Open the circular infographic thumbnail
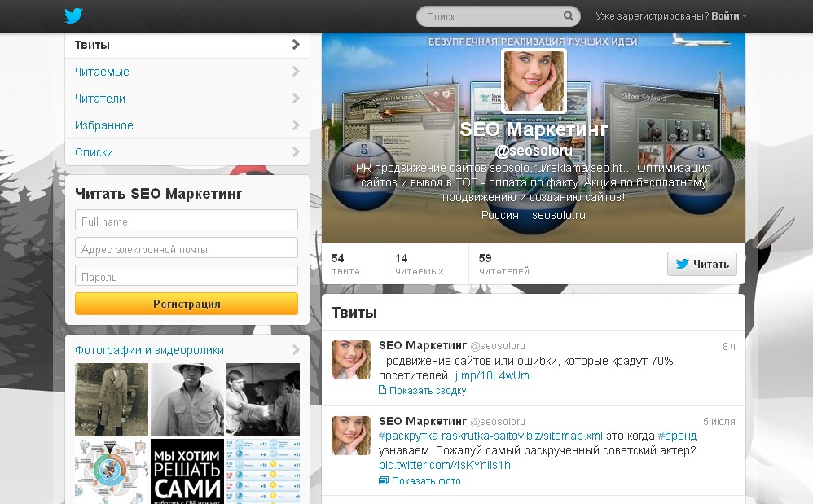813x504 pixels. [112, 471]
